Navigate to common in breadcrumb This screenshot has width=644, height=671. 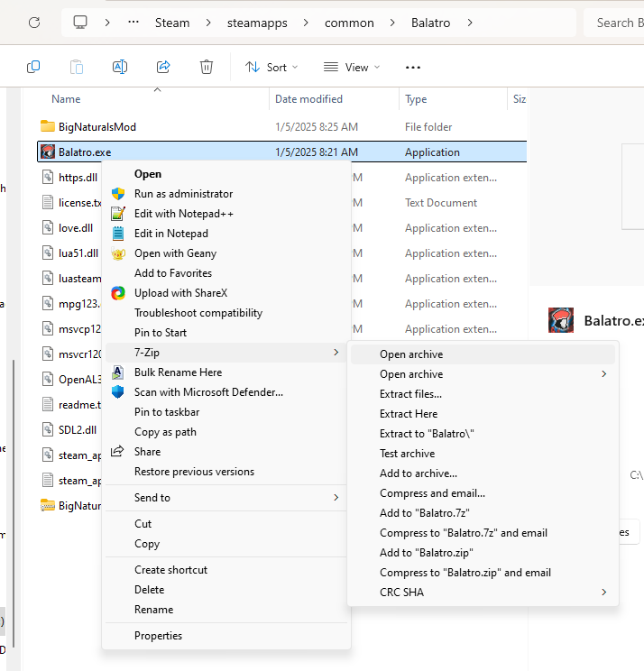point(349,23)
